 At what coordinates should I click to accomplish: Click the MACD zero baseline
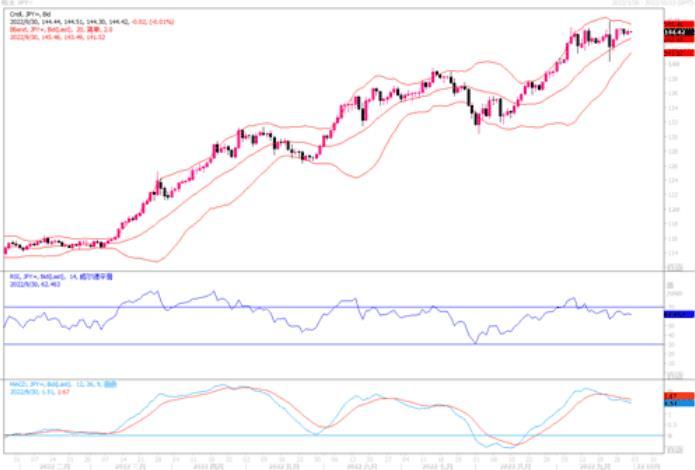[x=334, y=435]
